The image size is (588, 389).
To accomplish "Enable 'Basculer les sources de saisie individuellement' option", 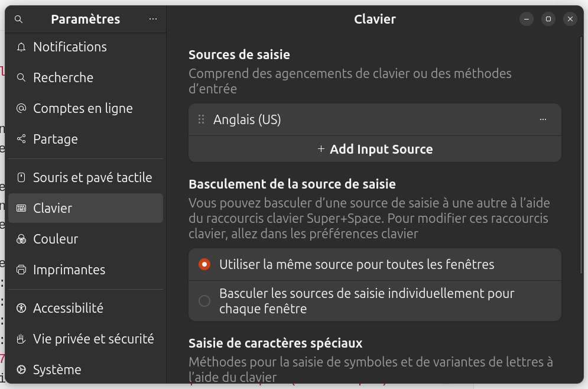I will [204, 302].
